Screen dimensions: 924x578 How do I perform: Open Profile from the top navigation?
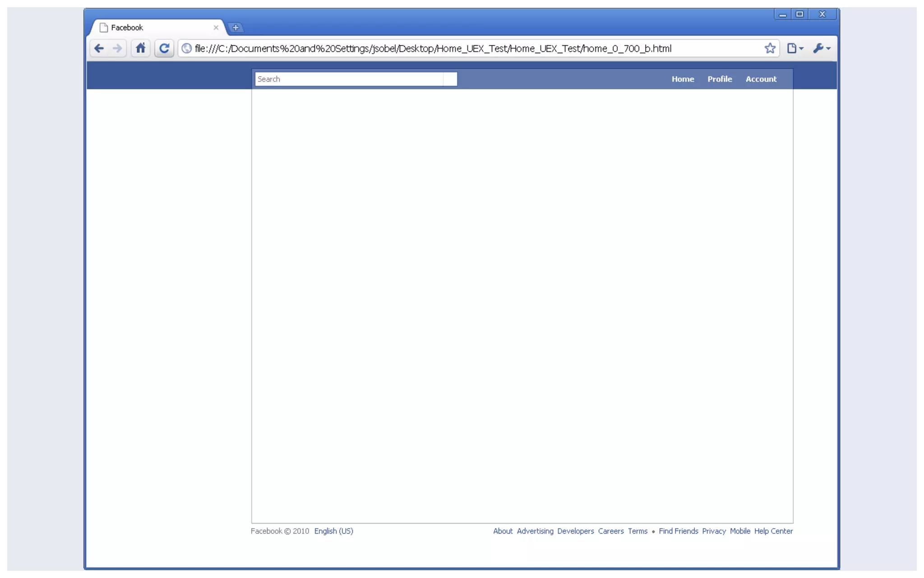click(x=720, y=79)
